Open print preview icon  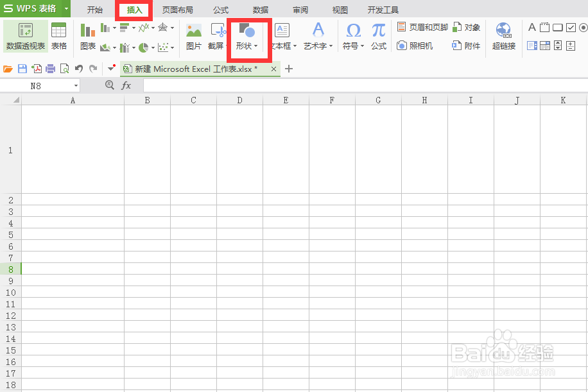64,69
